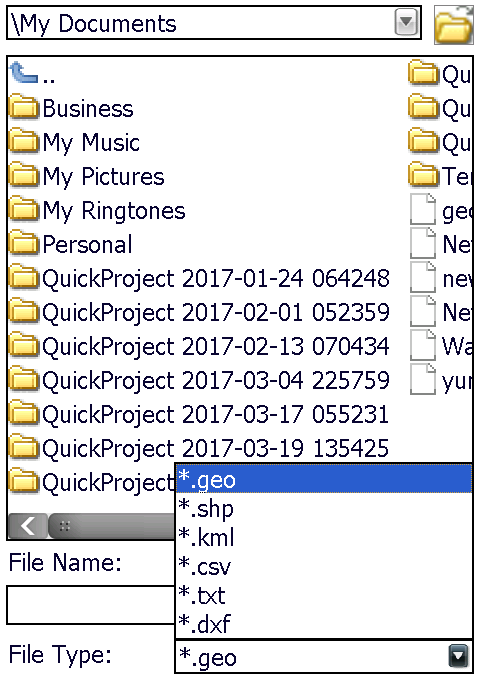Select the Business folder icon
This screenshot has height=694, width=480.
(x=23, y=107)
